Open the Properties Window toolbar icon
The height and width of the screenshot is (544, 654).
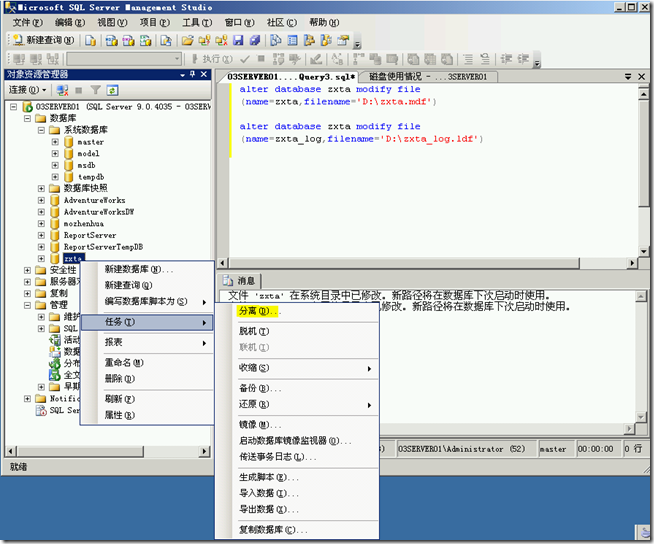(343, 40)
